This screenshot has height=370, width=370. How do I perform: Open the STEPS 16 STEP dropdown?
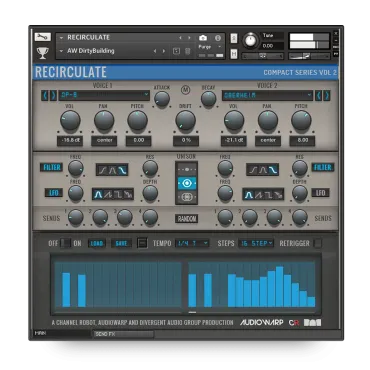[x=256, y=244]
